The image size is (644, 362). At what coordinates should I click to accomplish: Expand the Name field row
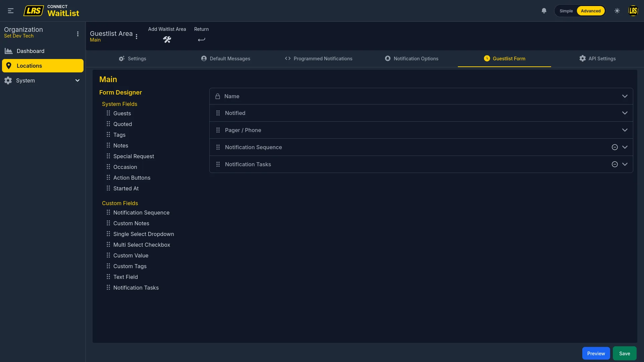625,96
